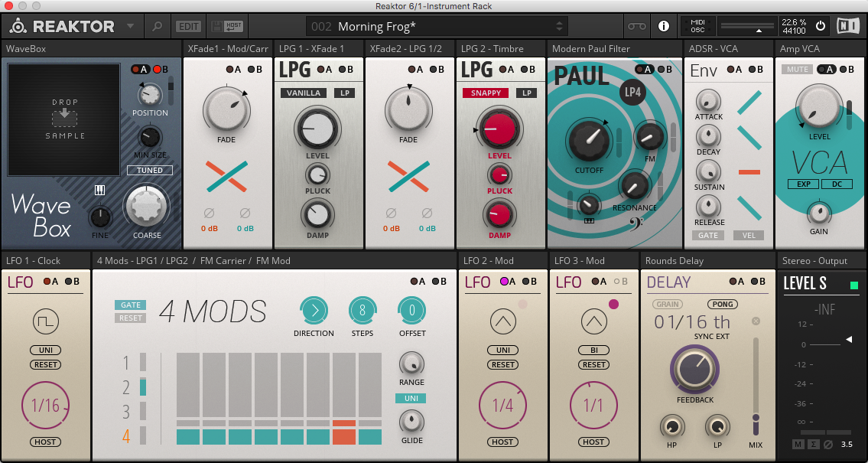This screenshot has width=868, height=463.
Task: Click the search magnifier icon
Action: [x=158, y=26]
